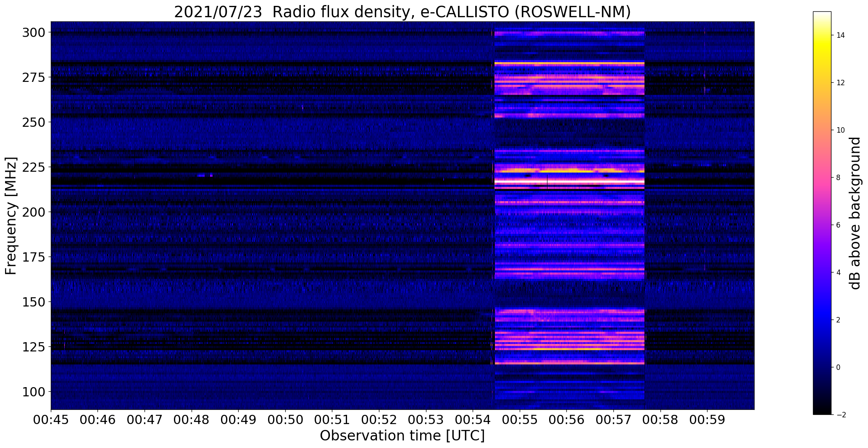Screen dimensions: 868x448
Task: Click the colorbar tick label 10
Action: [x=841, y=130]
